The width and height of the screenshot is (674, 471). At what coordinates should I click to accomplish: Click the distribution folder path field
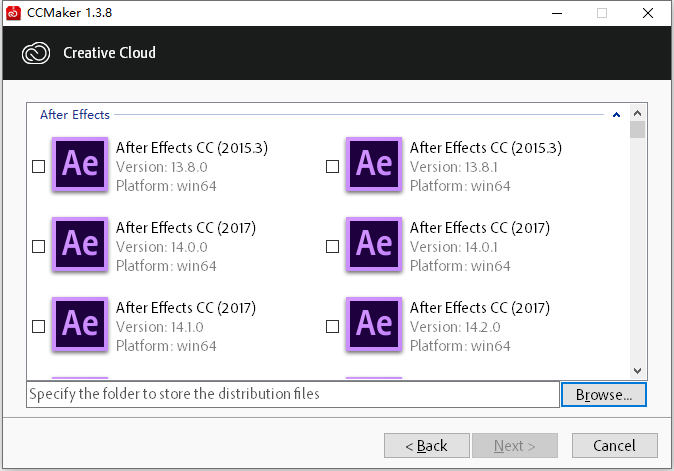[x=292, y=394]
